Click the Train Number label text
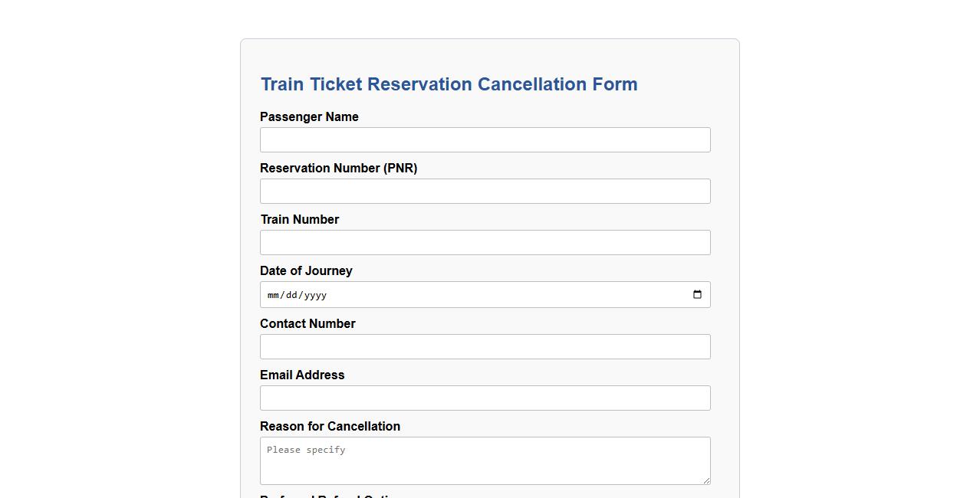This screenshot has width=980, height=498. pos(299,219)
